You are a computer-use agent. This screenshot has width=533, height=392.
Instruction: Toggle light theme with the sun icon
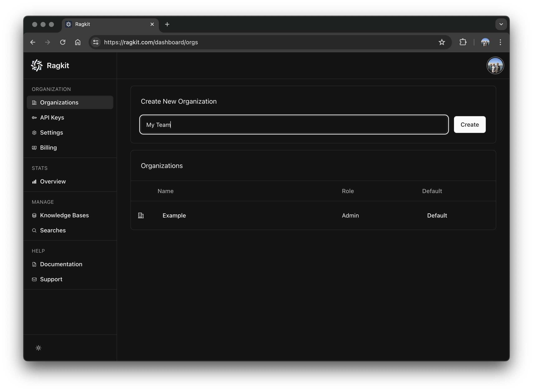click(38, 348)
